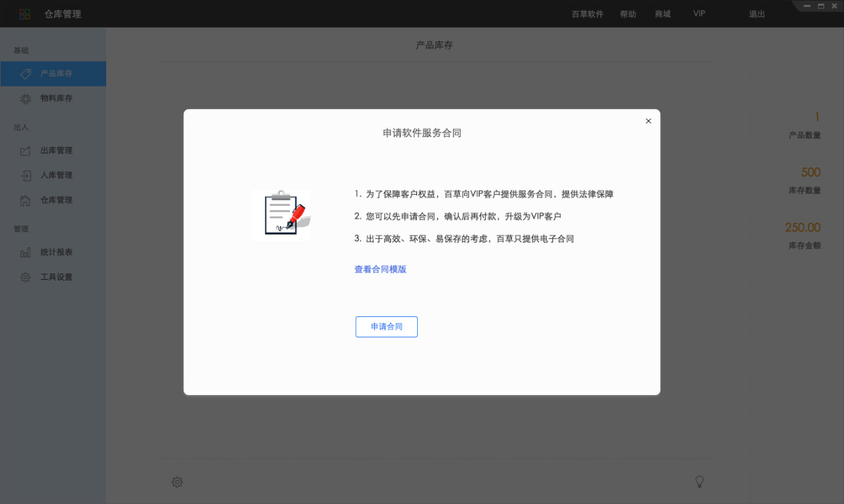Click the 管理 section header
The height and width of the screenshot is (504, 844).
click(21, 229)
